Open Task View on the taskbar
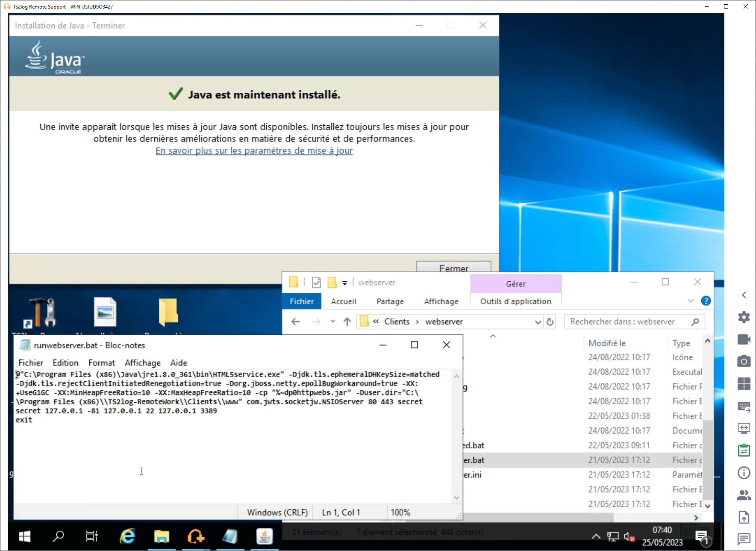Viewport: 756px width, 551px height. tap(91, 536)
